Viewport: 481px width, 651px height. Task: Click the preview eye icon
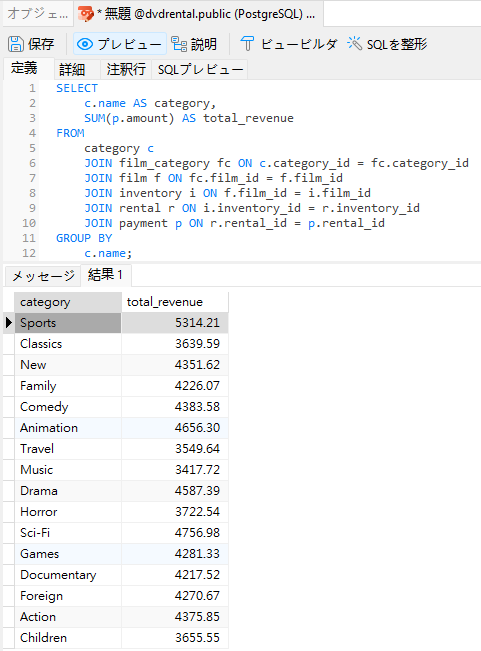click(x=85, y=44)
